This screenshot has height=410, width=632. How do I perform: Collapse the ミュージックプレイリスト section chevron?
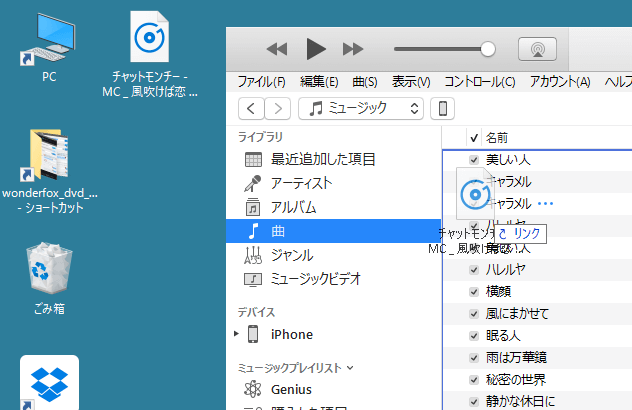click(x=350, y=368)
